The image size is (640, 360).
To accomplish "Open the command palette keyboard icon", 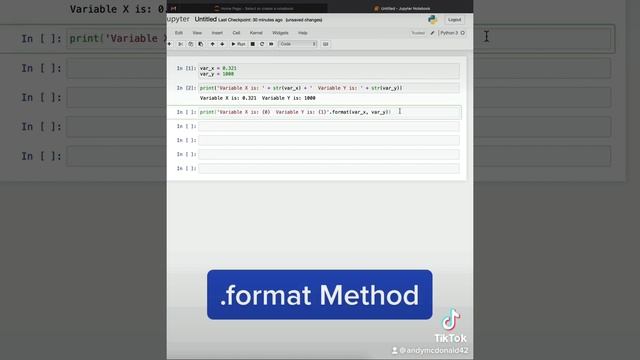I will coord(325,44).
